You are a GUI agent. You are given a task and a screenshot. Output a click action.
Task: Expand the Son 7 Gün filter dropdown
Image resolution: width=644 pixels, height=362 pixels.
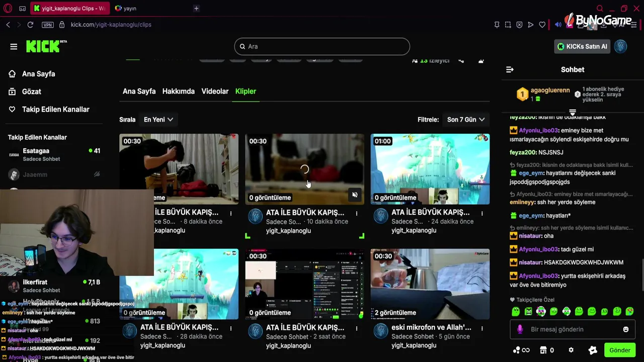[x=466, y=120]
